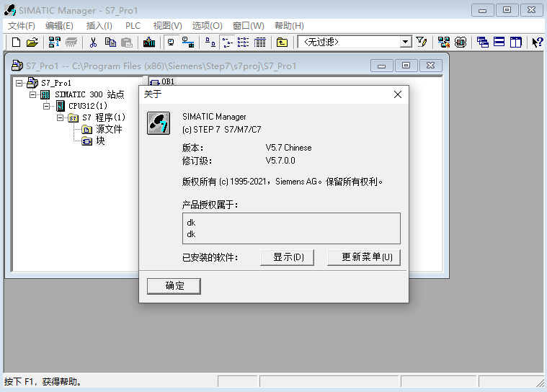547x392 pixels.
Task: Select SIMATIC 300 站点 in the tree
Action: 89,94
